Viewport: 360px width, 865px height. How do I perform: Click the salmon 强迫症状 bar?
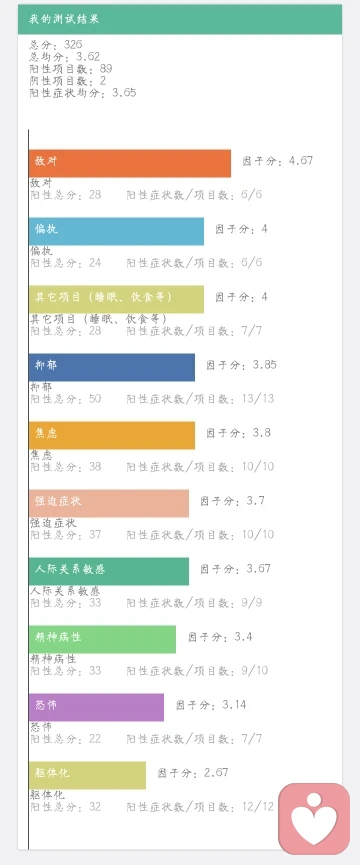point(109,503)
